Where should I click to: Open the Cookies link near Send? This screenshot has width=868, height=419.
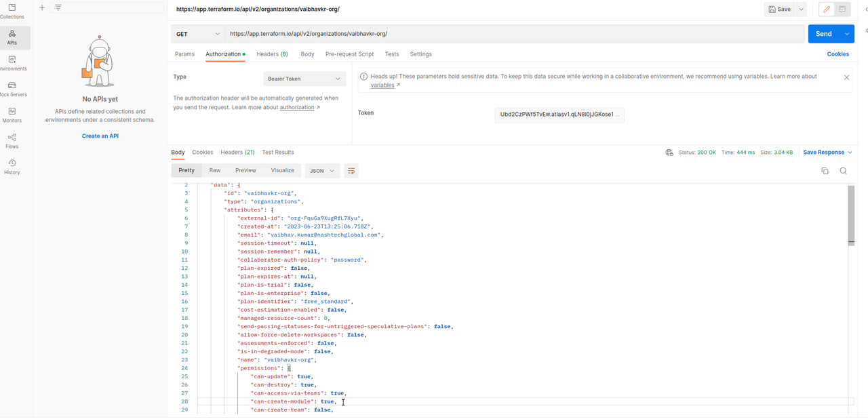click(x=838, y=54)
